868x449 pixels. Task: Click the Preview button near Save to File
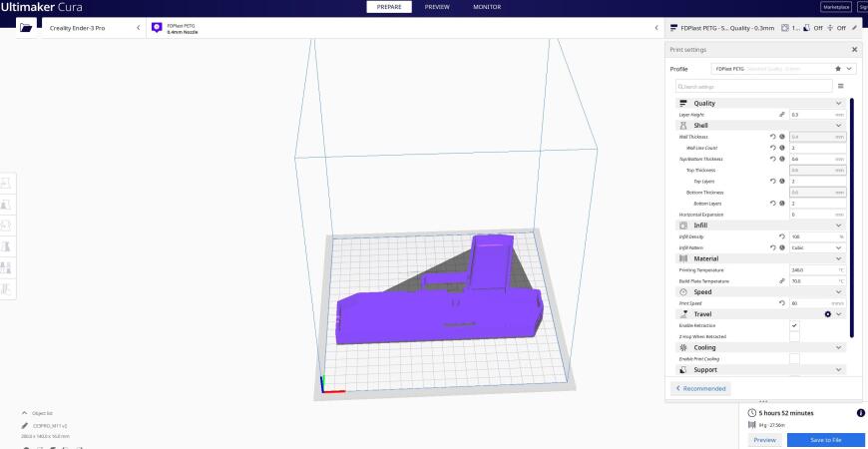764,440
